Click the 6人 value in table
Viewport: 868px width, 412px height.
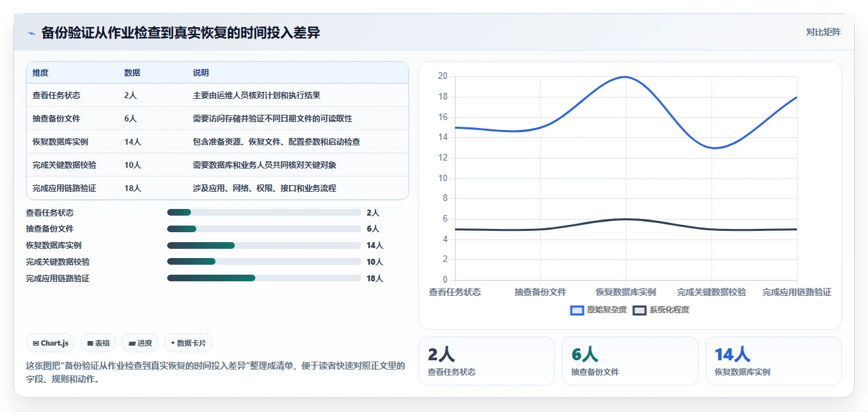coord(130,119)
